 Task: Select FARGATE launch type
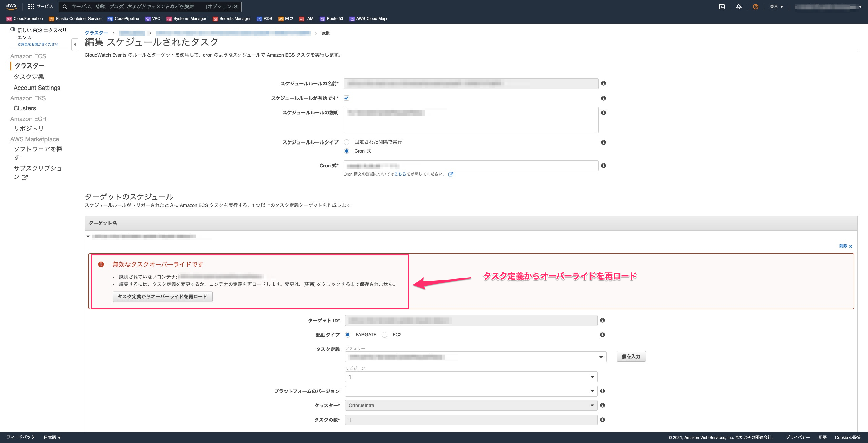348,335
